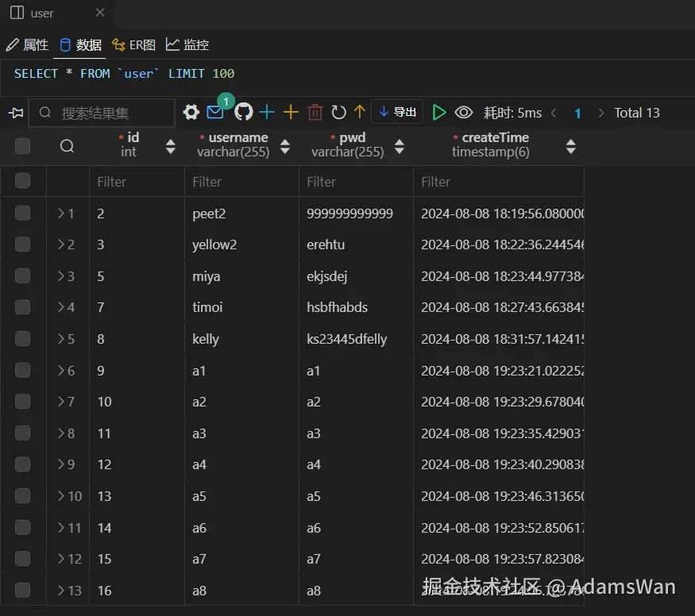Screen dimensions: 695x616
Task: Select page number 1
Action: coord(577,114)
